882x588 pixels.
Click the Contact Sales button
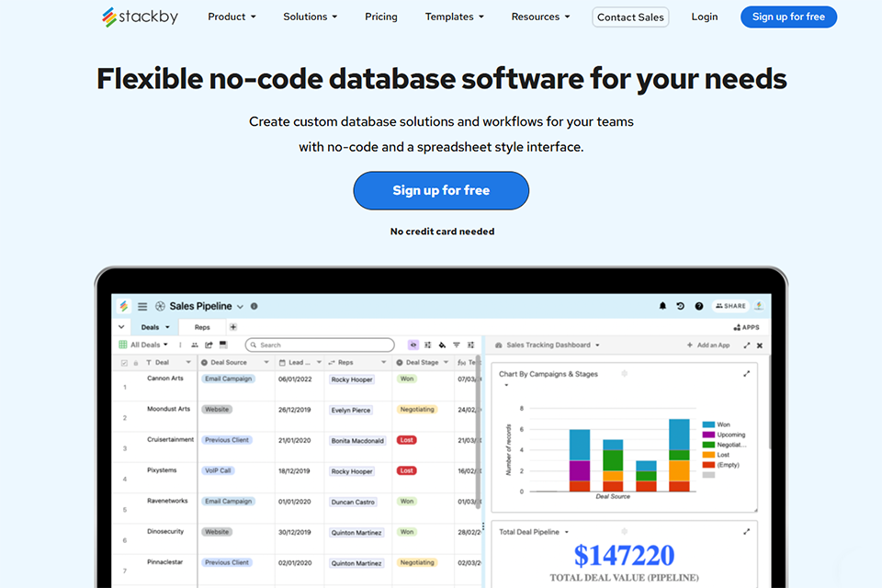(x=630, y=17)
